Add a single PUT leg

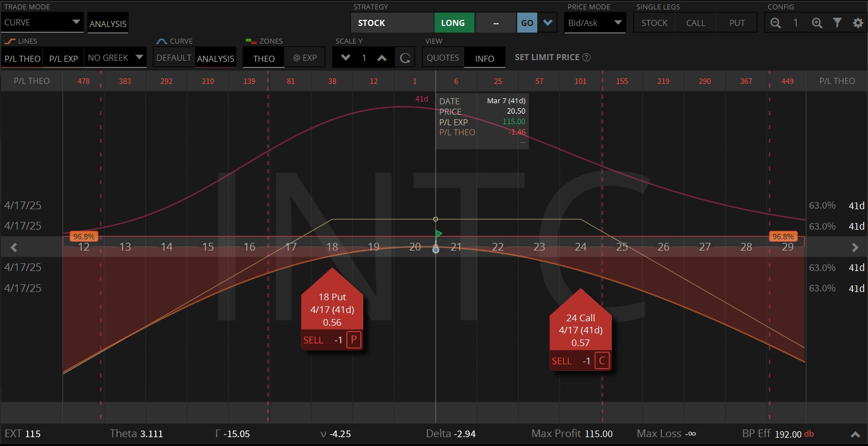(737, 23)
